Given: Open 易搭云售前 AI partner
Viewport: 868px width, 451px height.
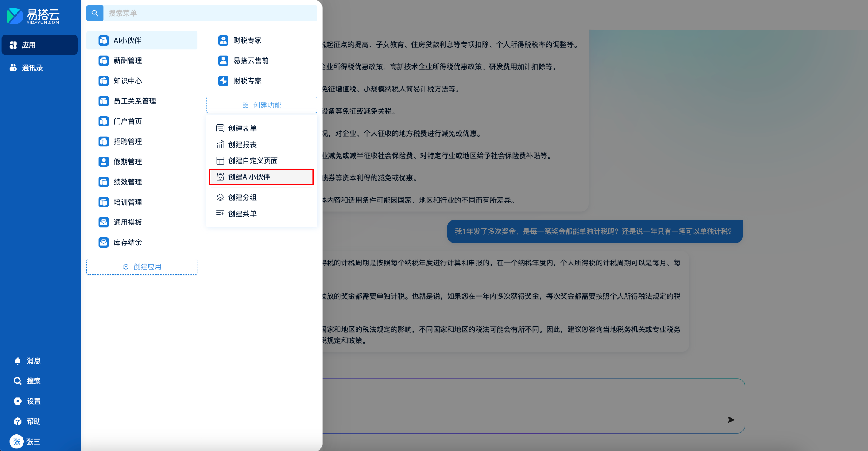Looking at the screenshot, I should pyautogui.click(x=251, y=61).
